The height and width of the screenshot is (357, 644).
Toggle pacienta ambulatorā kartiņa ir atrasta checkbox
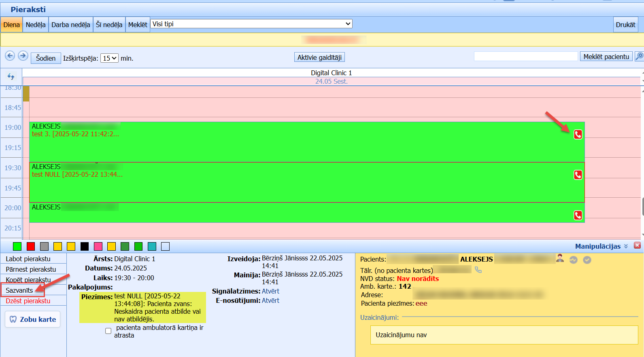108,331
